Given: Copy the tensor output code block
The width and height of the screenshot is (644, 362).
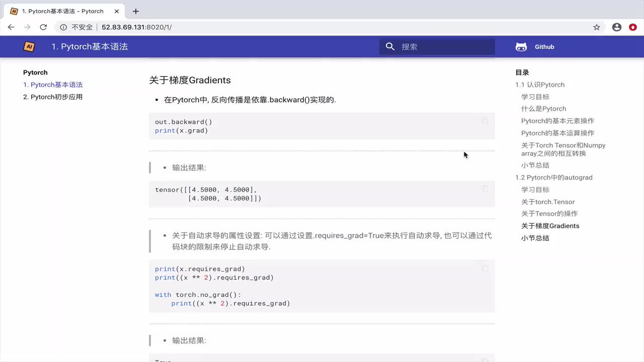Looking at the screenshot, I should (485, 189).
